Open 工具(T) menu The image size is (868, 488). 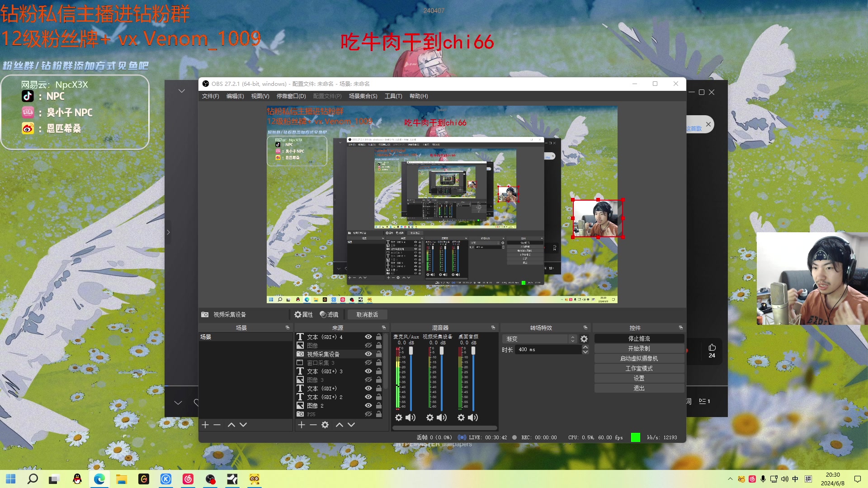click(393, 96)
